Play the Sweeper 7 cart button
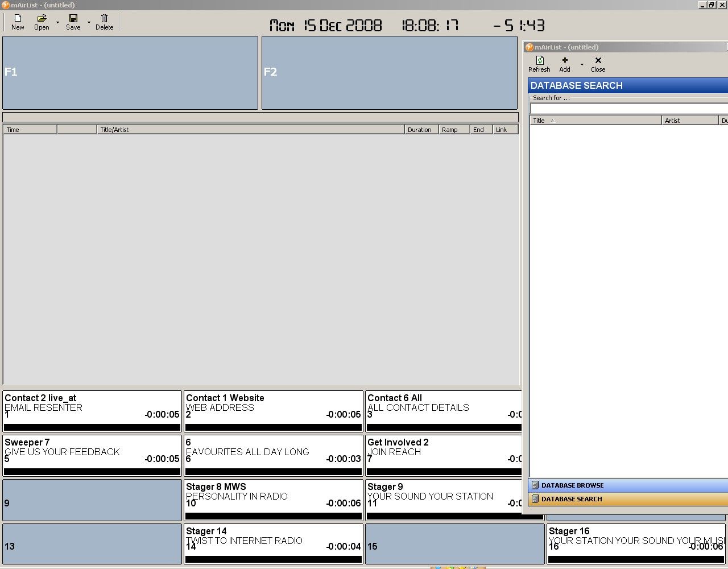The width and height of the screenshot is (728, 569). click(92, 452)
